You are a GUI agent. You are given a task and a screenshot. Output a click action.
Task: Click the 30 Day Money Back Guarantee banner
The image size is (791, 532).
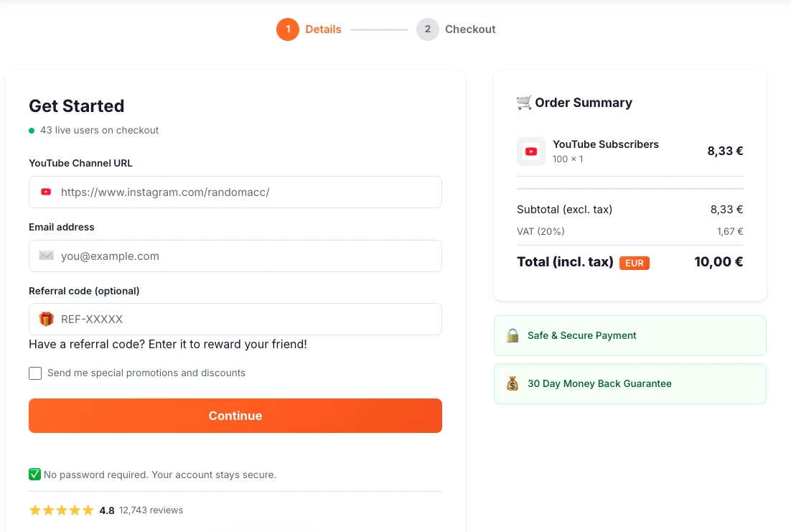[629, 383]
